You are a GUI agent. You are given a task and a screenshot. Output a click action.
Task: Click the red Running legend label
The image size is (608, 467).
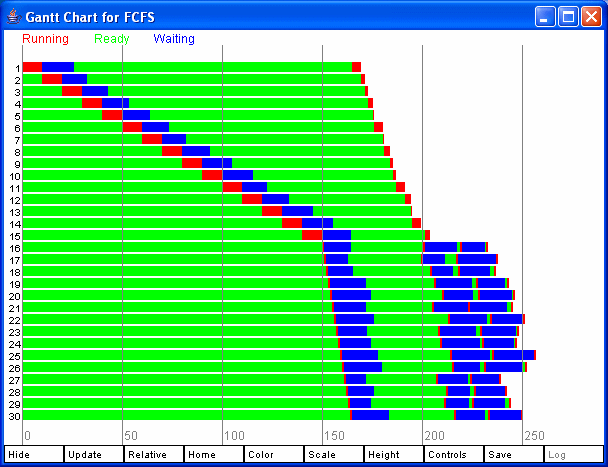point(45,39)
